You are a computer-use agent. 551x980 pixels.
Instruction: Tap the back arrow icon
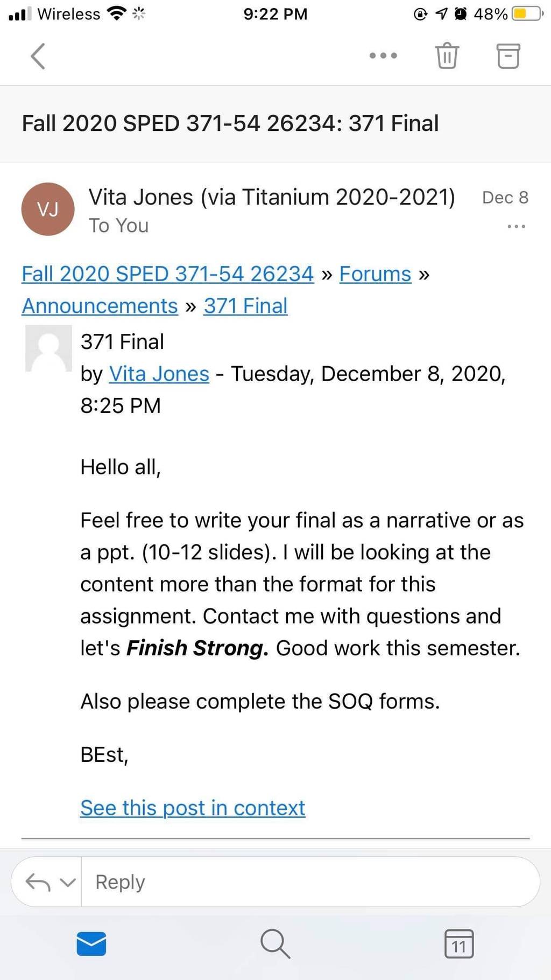click(x=38, y=56)
